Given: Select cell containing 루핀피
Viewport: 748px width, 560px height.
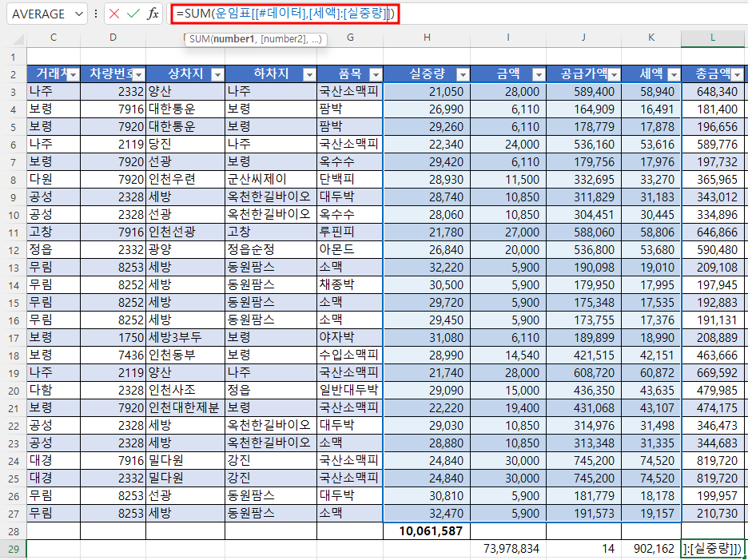Looking at the screenshot, I should tap(350, 232).
